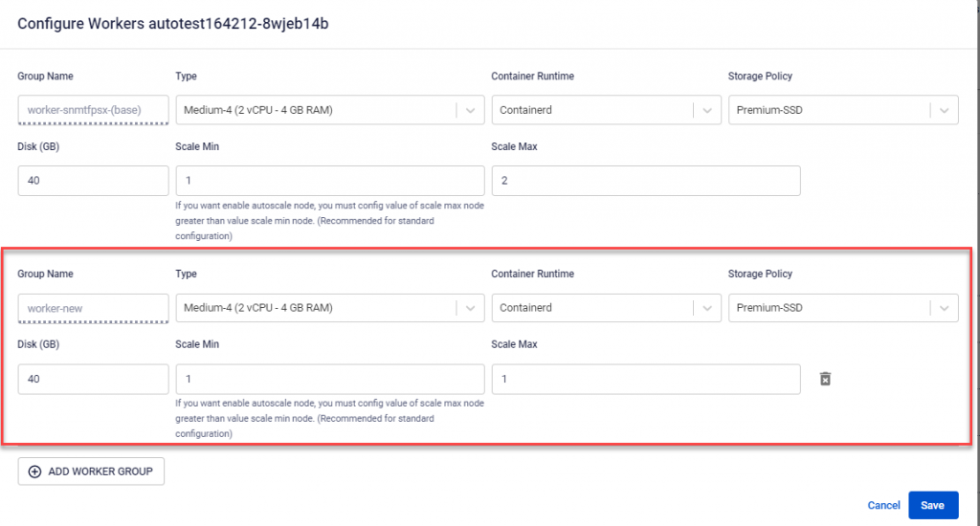Viewport: 980px width, 526px height.
Task: Expand Type dropdown for worker-new group
Action: pyautogui.click(x=470, y=308)
